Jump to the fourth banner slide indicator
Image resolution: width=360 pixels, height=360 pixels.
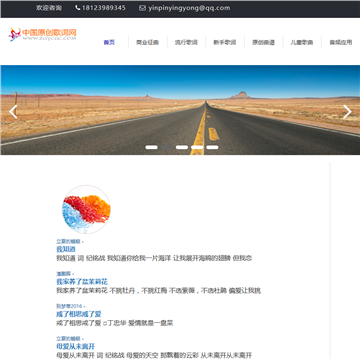(197, 147)
